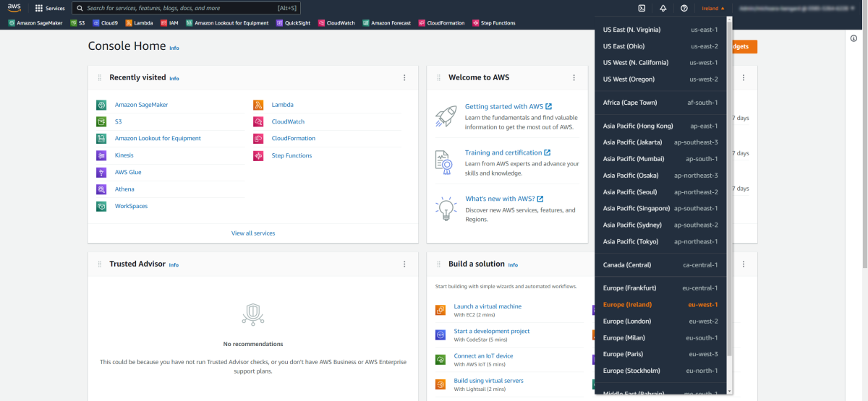Select US West (Oregon) region

pyautogui.click(x=660, y=79)
